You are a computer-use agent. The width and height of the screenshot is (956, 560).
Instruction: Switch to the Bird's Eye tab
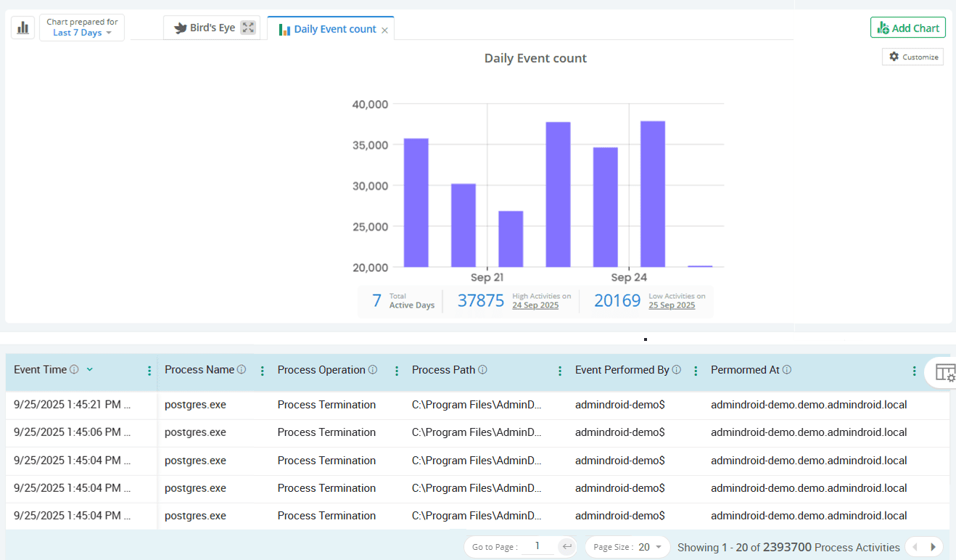(x=211, y=27)
